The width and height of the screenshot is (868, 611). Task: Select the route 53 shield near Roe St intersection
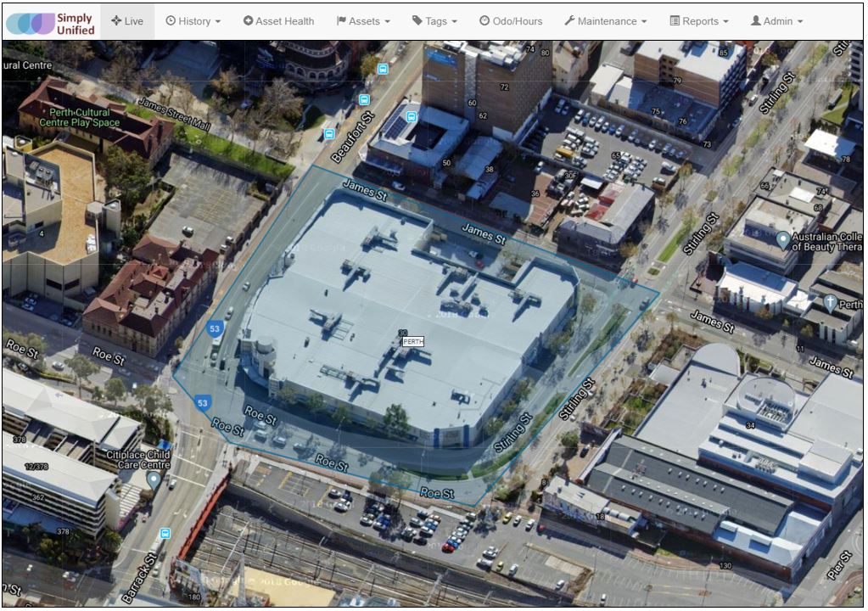click(203, 403)
